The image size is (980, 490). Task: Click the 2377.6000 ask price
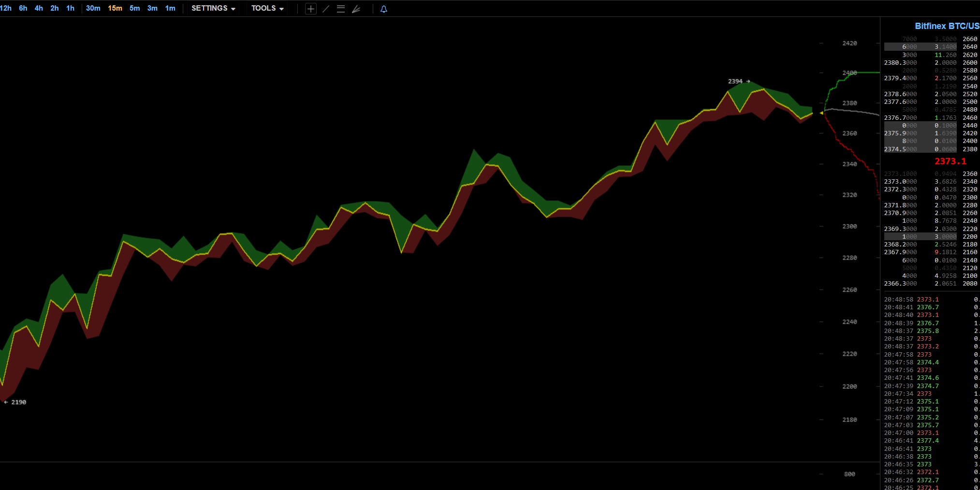(x=900, y=102)
